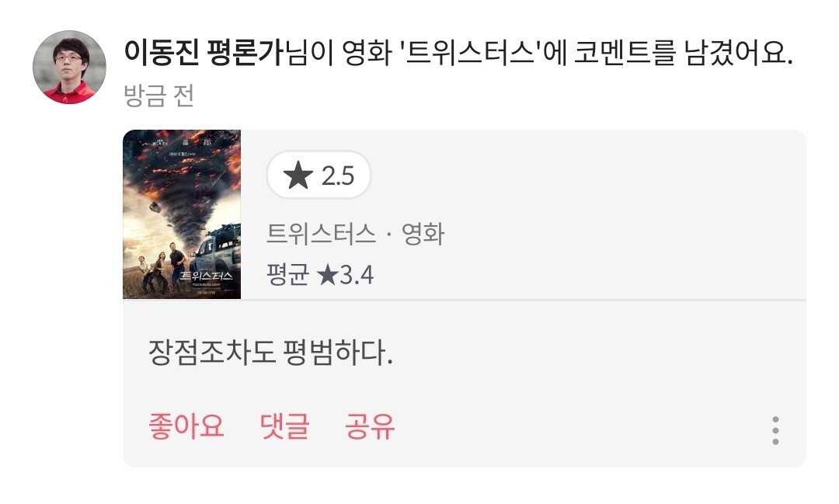Click the 이동진 평론가 profile avatar
This screenshot has width=839, height=504.
(x=70, y=68)
